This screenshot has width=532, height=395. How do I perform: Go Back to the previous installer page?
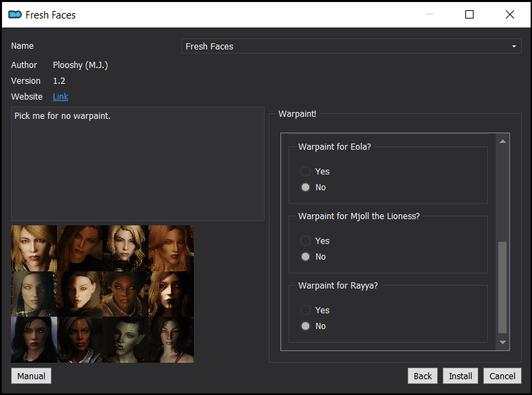tap(423, 376)
